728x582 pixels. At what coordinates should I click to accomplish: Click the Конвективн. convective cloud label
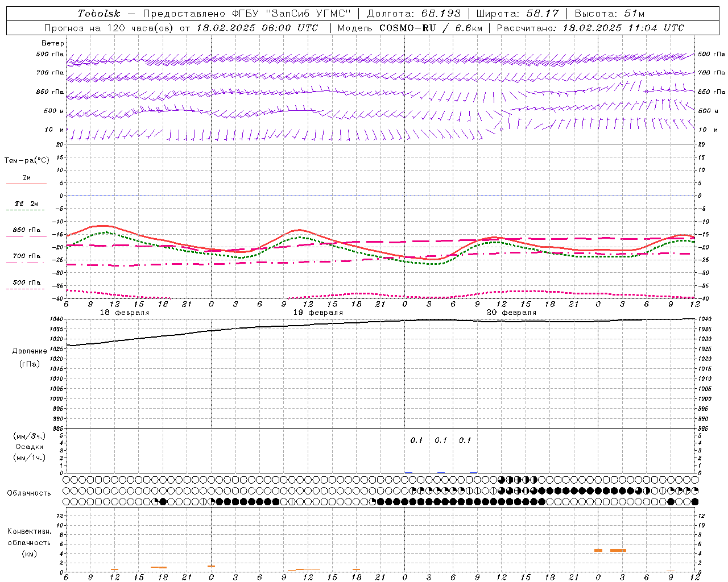(29, 531)
